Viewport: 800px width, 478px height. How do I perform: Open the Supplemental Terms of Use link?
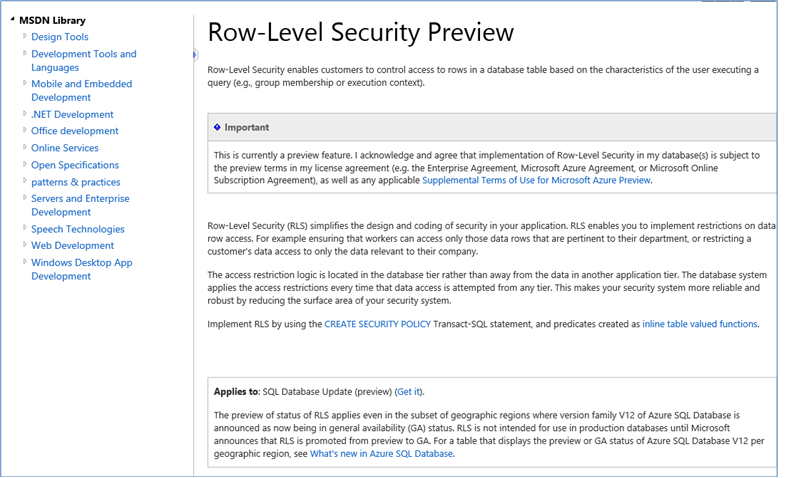536,180
